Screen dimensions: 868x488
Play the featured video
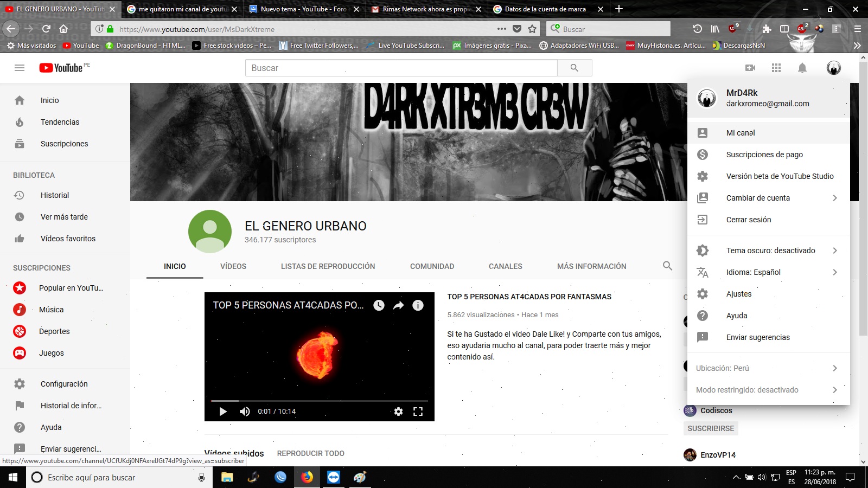click(223, 412)
